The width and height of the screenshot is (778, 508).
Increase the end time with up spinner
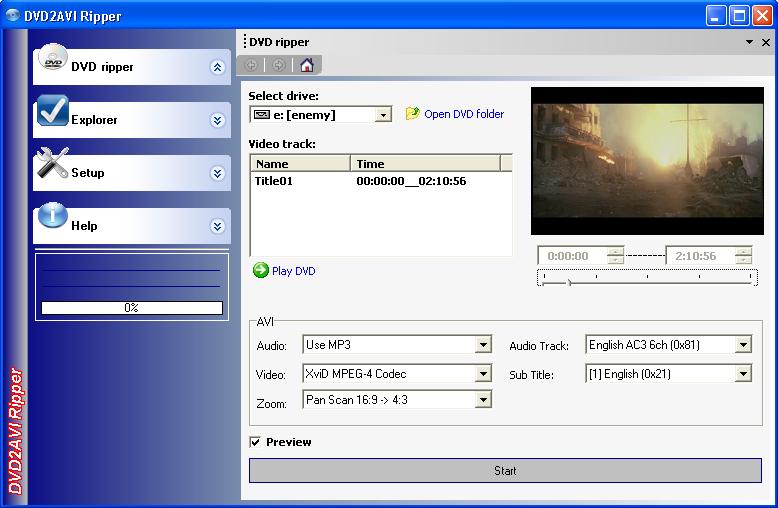(x=743, y=252)
